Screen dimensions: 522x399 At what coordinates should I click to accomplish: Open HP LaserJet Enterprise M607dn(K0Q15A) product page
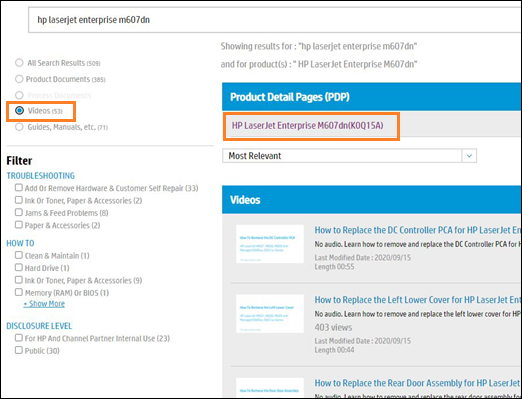307,126
